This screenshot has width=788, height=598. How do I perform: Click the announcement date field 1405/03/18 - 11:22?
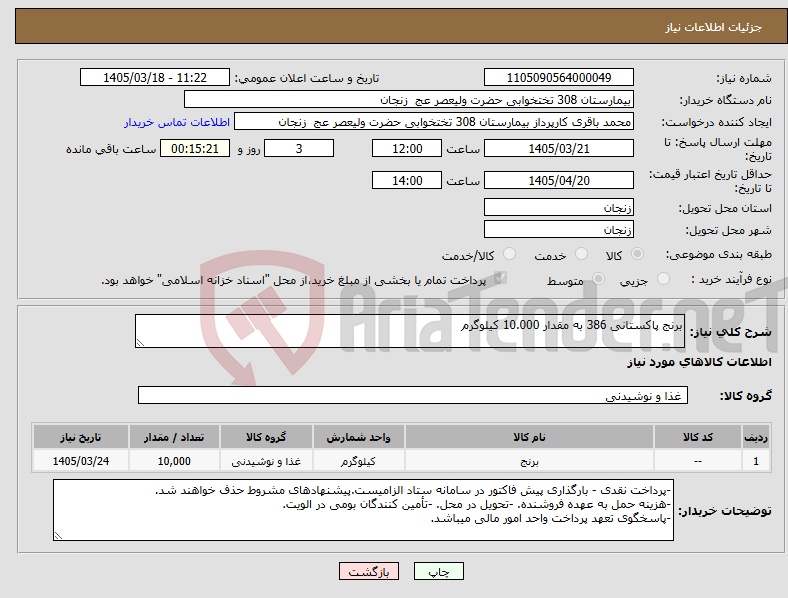(x=155, y=77)
